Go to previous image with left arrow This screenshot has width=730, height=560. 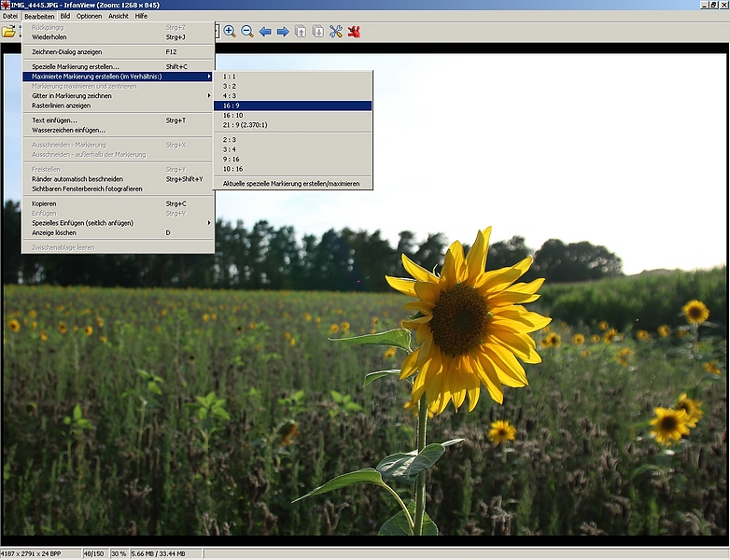coord(265,32)
